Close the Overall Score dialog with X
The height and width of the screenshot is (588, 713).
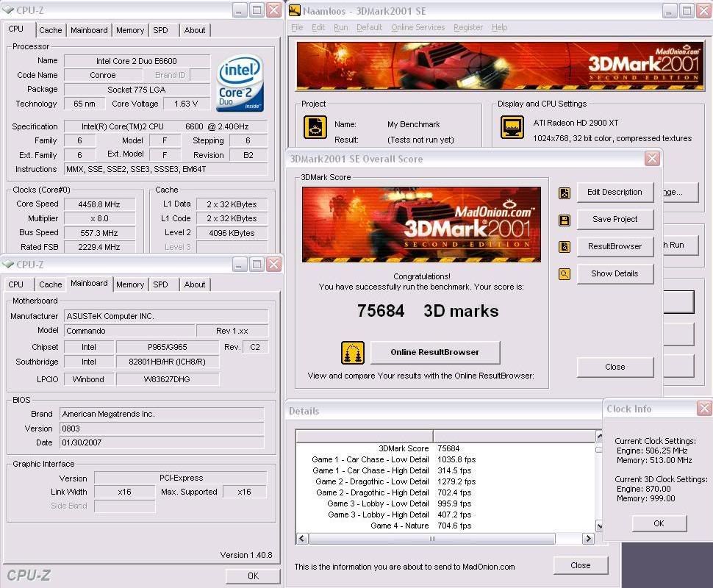click(652, 158)
